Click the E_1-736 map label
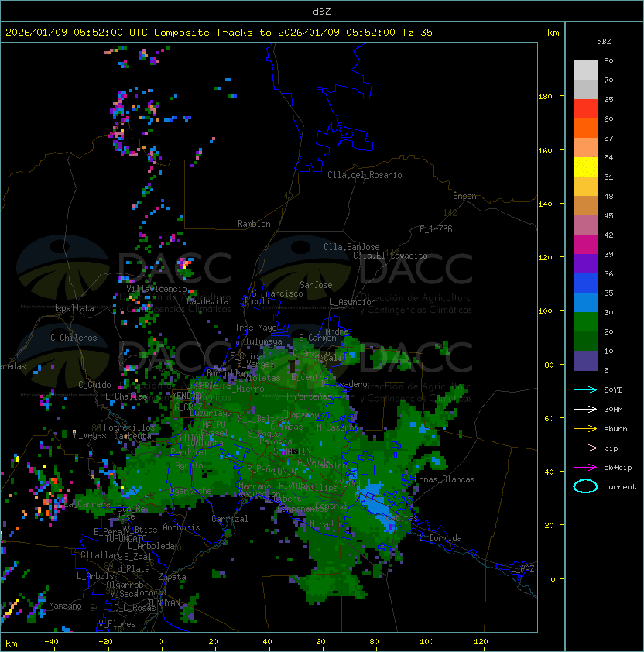The image size is (644, 652). (x=436, y=229)
